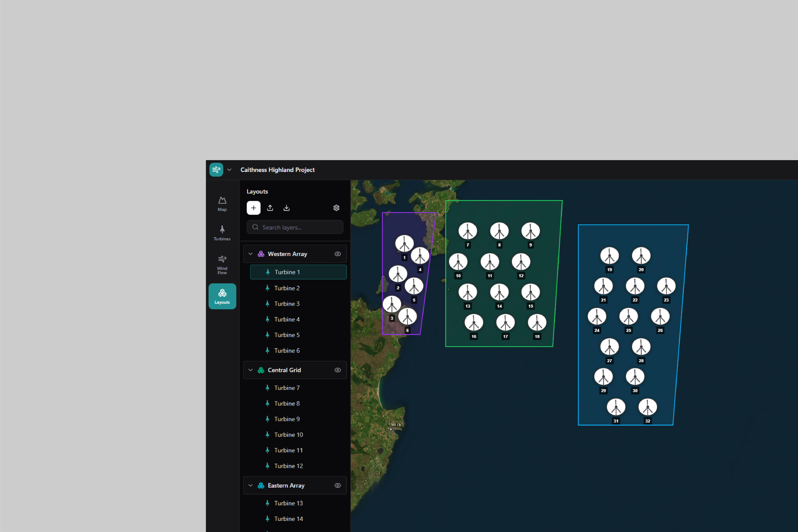Viewport: 798px width, 532px height.
Task: Open layouts settings gear icon
Action: pos(336,208)
